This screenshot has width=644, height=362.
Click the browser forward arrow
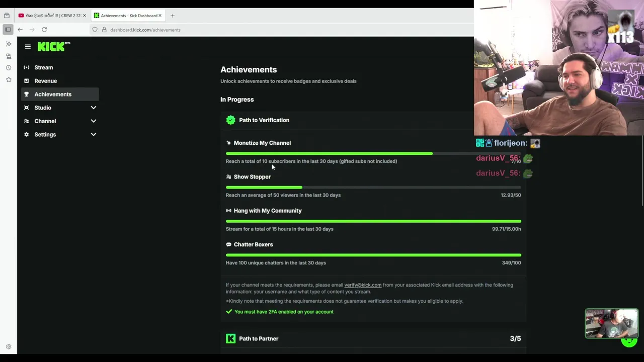click(32, 30)
